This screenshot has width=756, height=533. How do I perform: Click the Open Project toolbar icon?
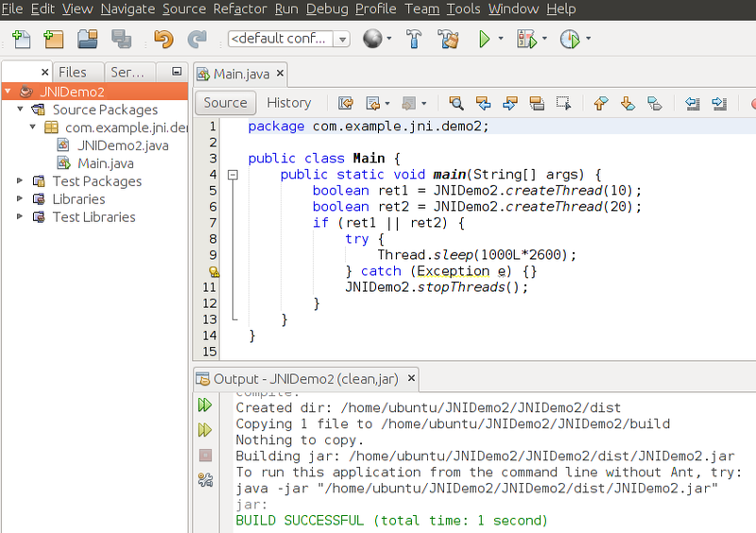point(87,39)
